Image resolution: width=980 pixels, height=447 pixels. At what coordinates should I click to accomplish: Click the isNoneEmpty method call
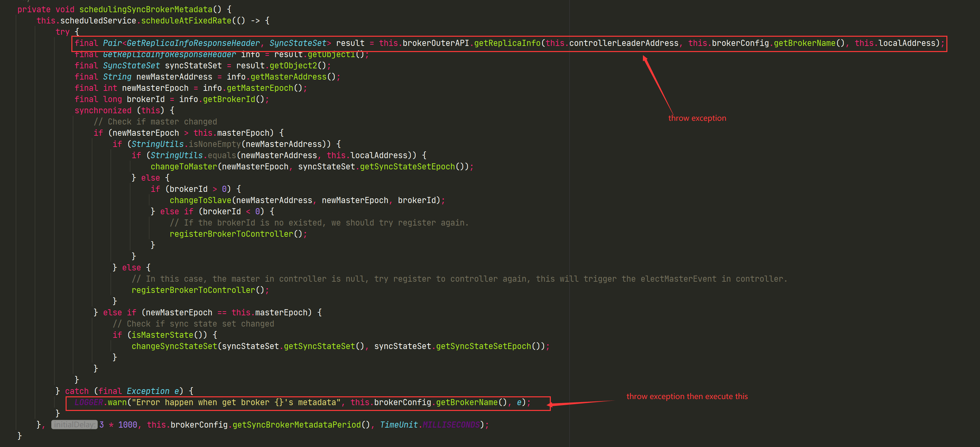point(214,144)
